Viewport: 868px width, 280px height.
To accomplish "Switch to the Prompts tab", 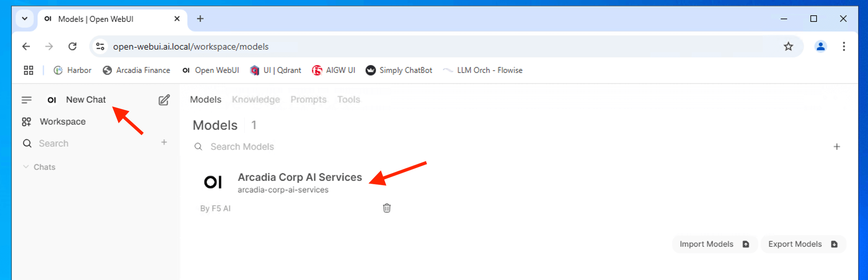I will 308,100.
